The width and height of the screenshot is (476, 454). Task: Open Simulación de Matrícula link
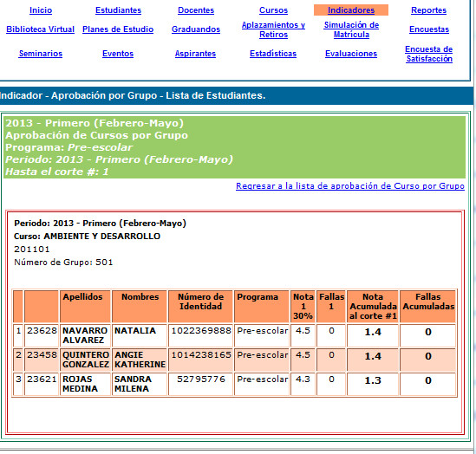[351, 29]
